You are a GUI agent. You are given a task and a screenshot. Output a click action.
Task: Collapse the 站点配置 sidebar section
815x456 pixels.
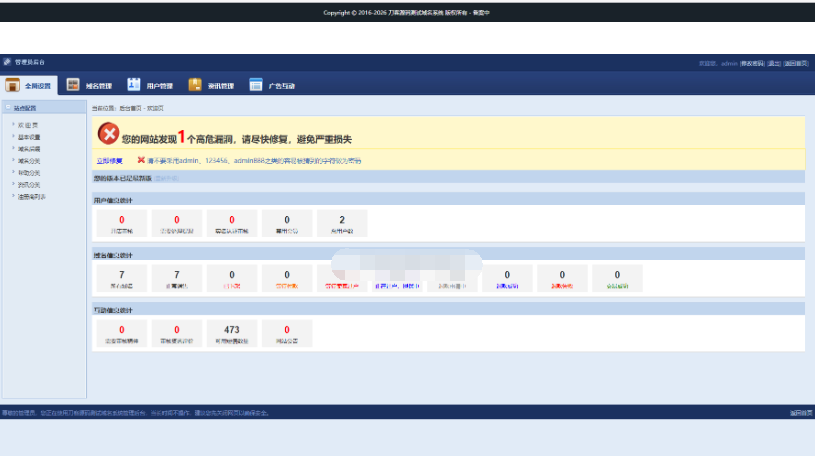pyautogui.click(x=8, y=107)
